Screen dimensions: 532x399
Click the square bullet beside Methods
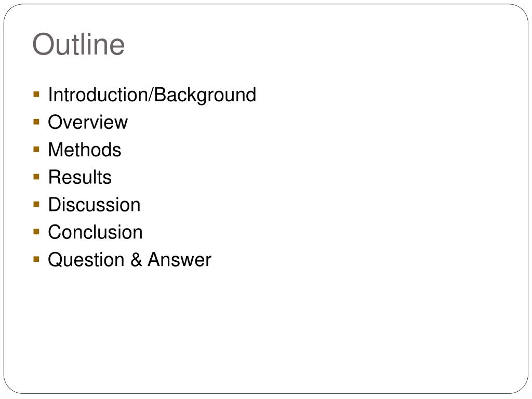(x=37, y=149)
